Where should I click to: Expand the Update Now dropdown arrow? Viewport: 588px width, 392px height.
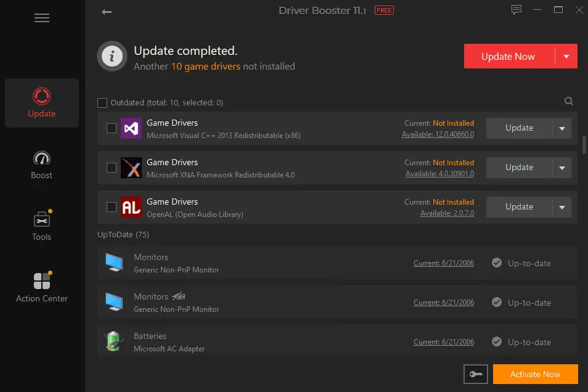(x=566, y=57)
